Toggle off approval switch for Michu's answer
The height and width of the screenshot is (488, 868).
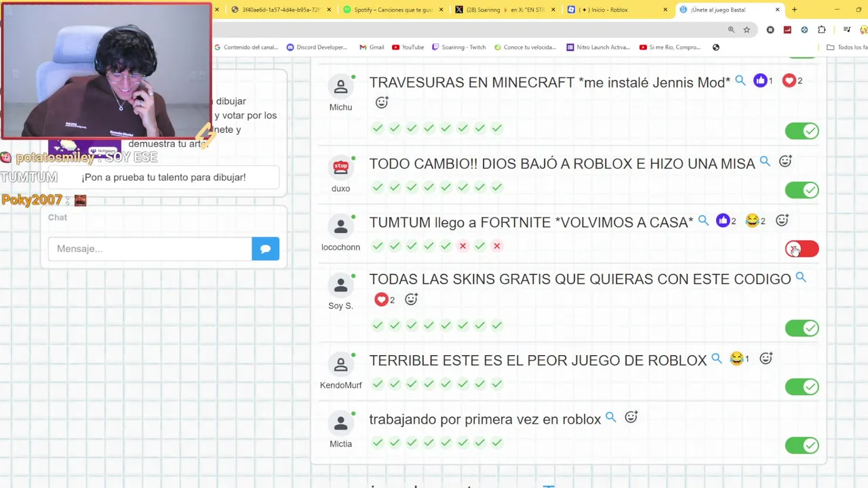(802, 131)
